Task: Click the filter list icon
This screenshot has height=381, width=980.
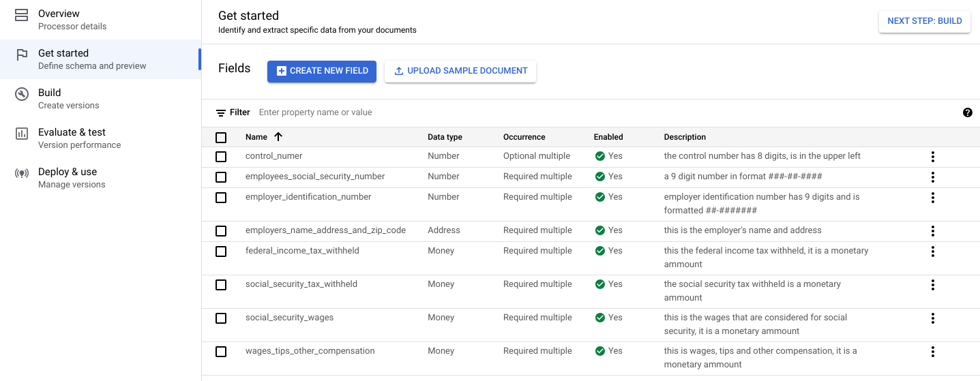Action: pos(221,112)
